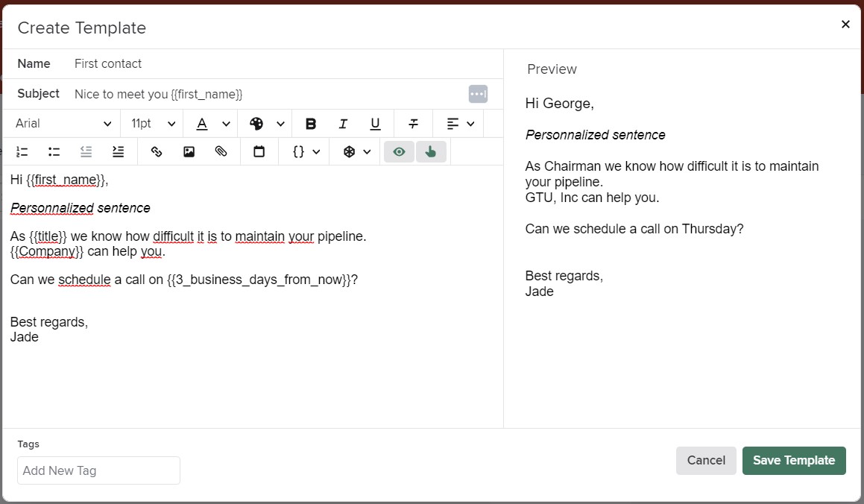Screen dimensions: 864x504
Task: Open the palette highlight color picker
Action: (x=266, y=124)
